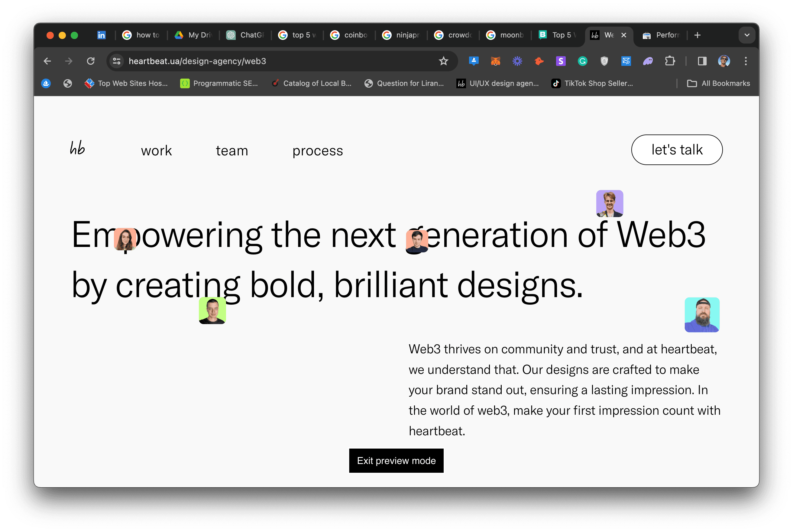Open 'Top Web Sites Hos...' bookmark

(x=126, y=83)
